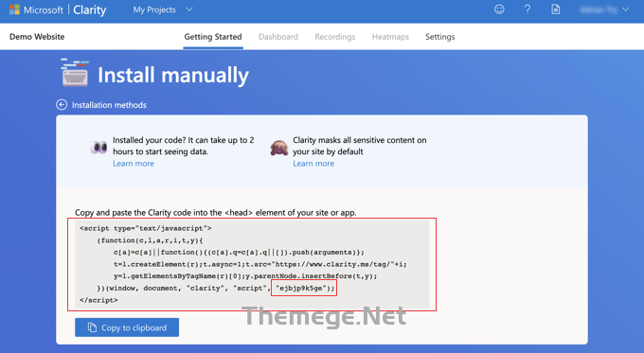The height and width of the screenshot is (353, 644).
Task: Open the feedback smiley icon
Action: tap(499, 9)
